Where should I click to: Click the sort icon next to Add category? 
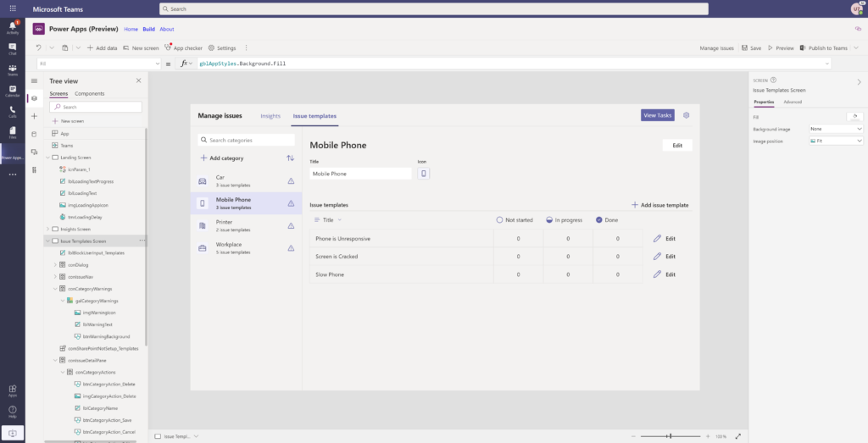(x=290, y=158)
